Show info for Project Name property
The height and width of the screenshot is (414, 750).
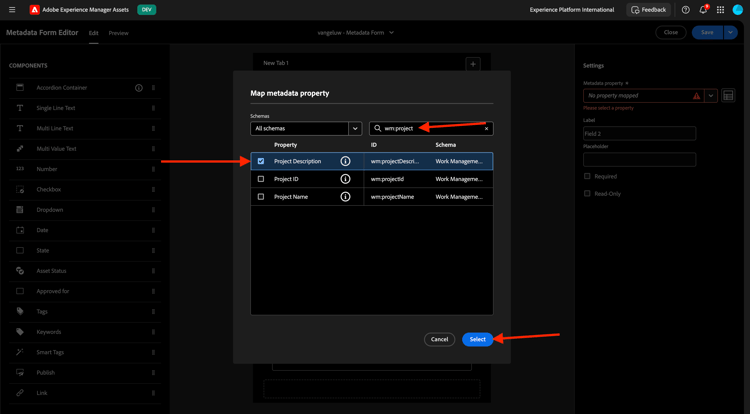345,196
